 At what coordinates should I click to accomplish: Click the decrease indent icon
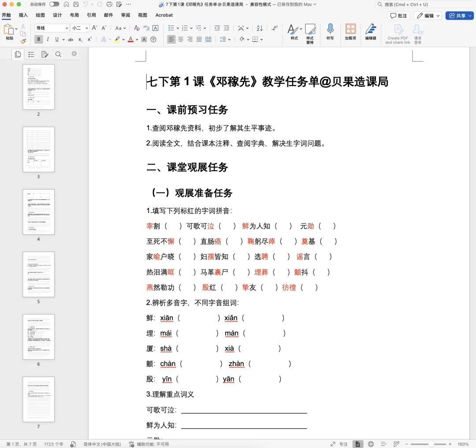[x=217, y=28]
